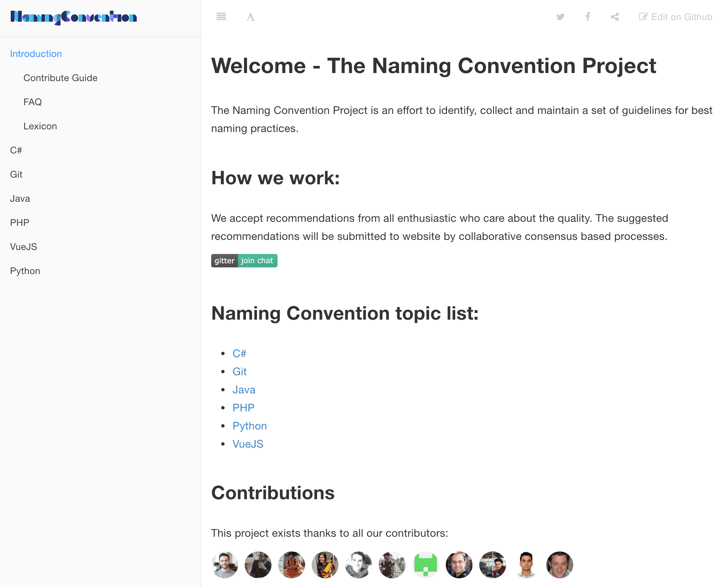Share page via Twitter icon
Image resolution: width=728 pixels, height=587 pixels.
560,16
